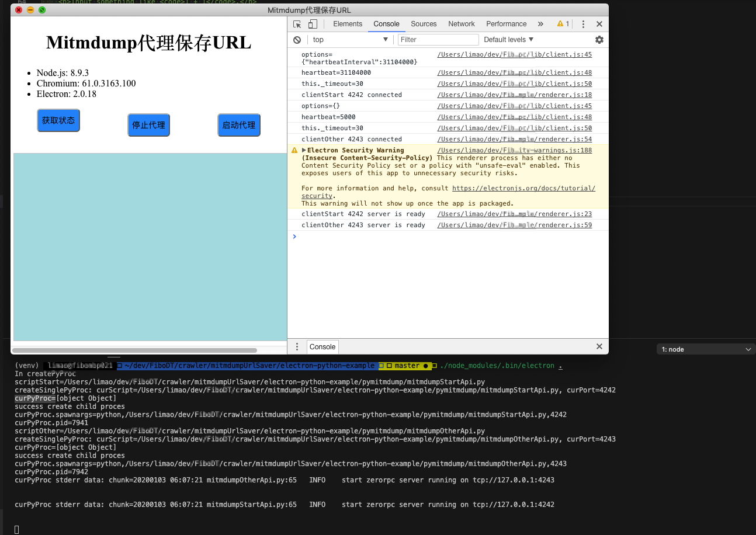The height and width of the screenshot is (535, 756).
Task: Click 'Electron: 2.0.18' list item
Action: pos(67,94)
